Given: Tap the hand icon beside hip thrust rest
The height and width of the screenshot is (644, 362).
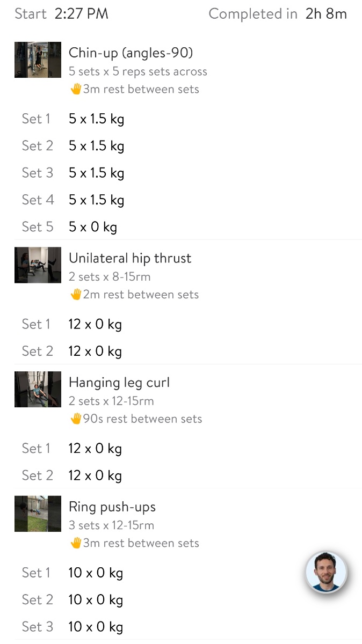Looking at the screenshot, I should pyautogui.click(x=76, y=294).
